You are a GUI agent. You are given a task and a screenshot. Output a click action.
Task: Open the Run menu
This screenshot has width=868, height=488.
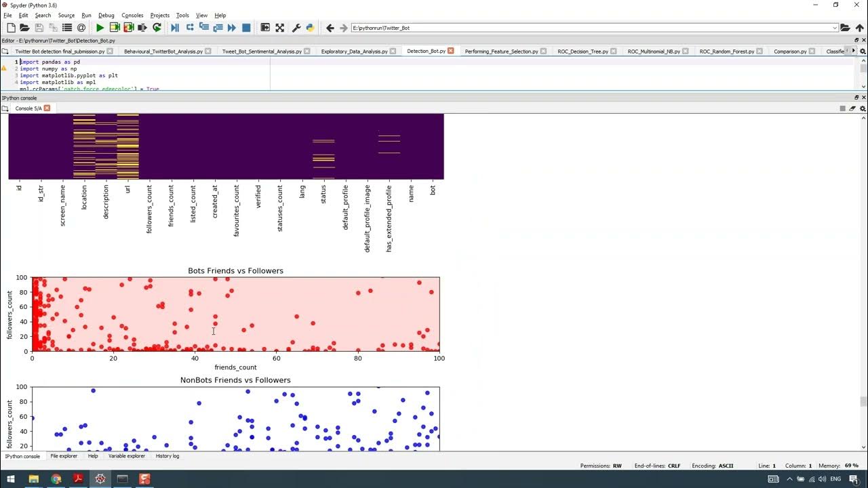pos(86,15)
